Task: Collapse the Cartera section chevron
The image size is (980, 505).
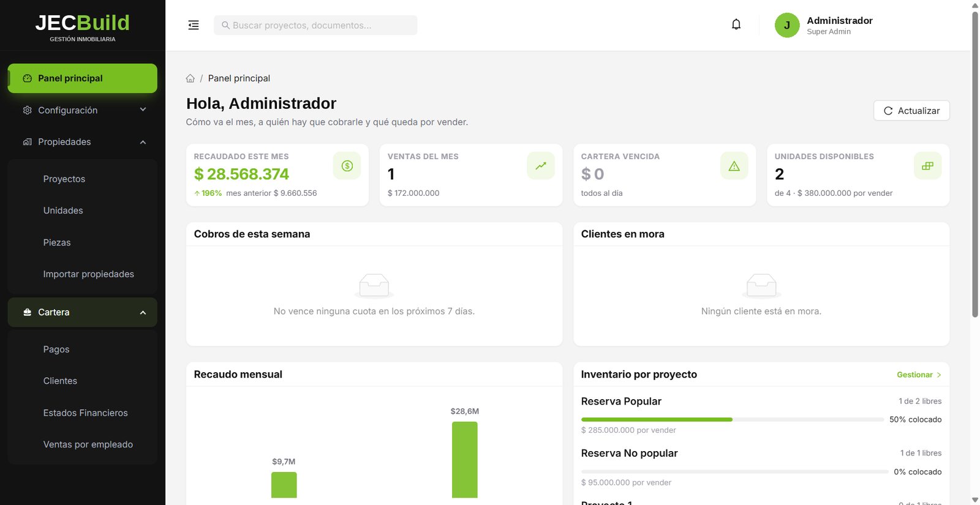Action: pyautogui.click(x=143, y=312)
